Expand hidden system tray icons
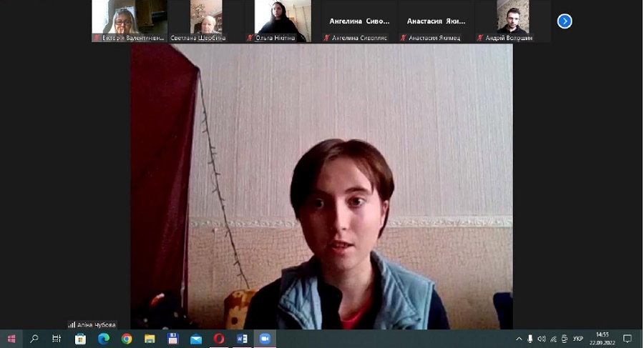644x348 pixels. [x=519, y=339]
